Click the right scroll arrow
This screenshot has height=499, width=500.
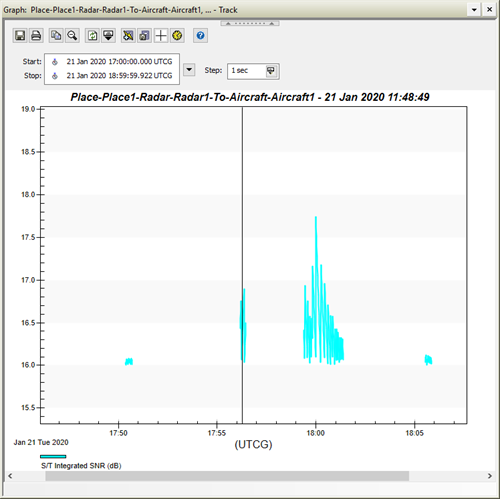(x=489, y=476)
